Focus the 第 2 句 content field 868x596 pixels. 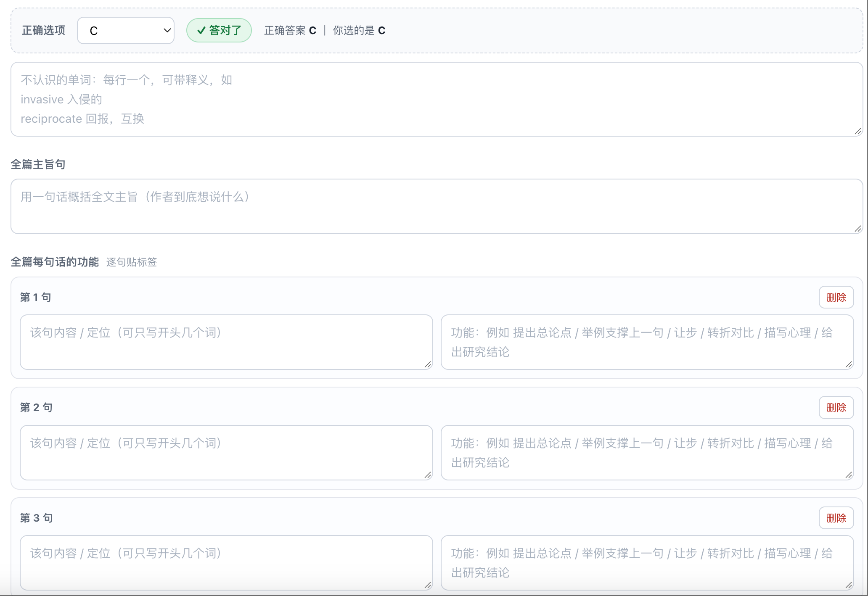click(x=226, y=453)
